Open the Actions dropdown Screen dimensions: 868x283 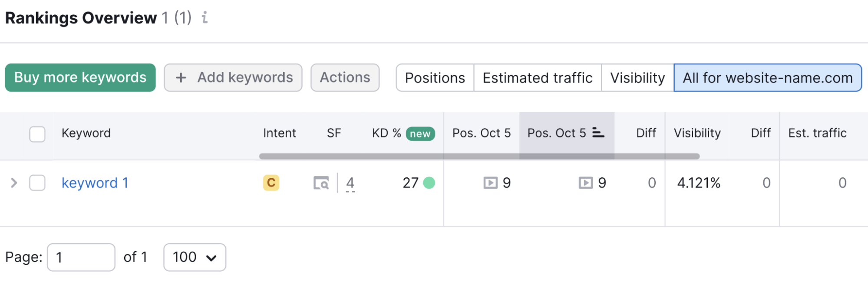coord(345,77)
